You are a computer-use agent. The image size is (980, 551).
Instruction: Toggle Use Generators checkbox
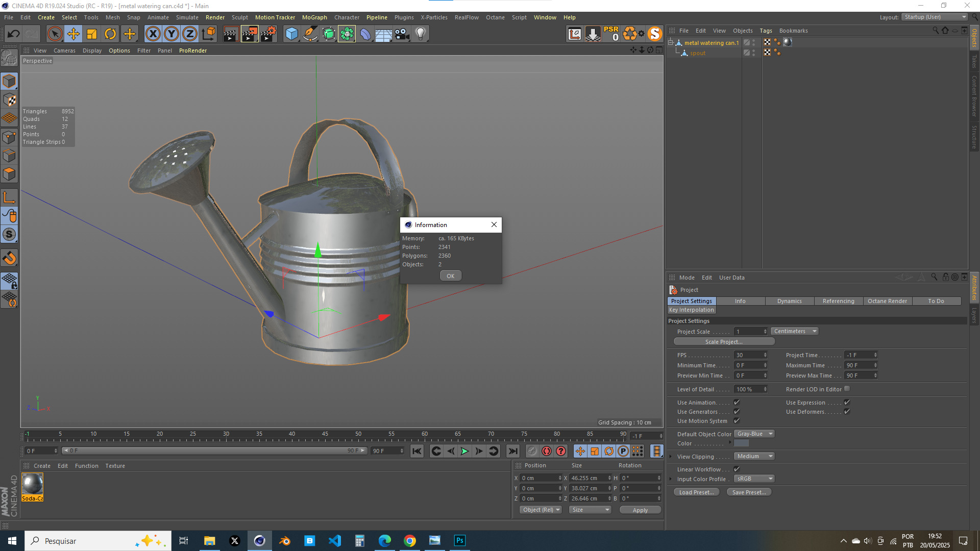click(737, 412)
